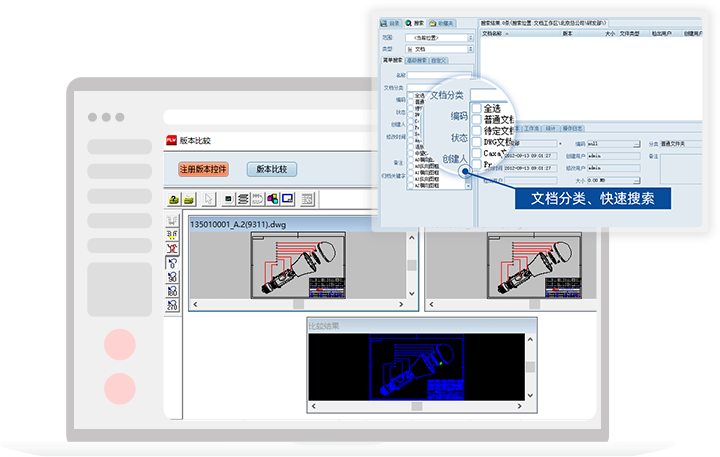Click the 名称 search input field
This screenshot has height=457, width=720.
click(438, 74)
